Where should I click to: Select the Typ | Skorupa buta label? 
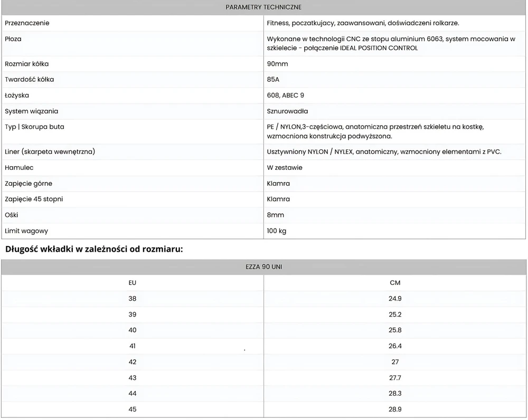pos(34,127)
